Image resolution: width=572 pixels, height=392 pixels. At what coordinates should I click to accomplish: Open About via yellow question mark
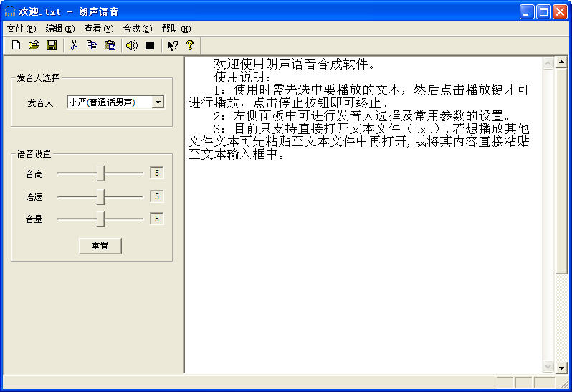190,45
